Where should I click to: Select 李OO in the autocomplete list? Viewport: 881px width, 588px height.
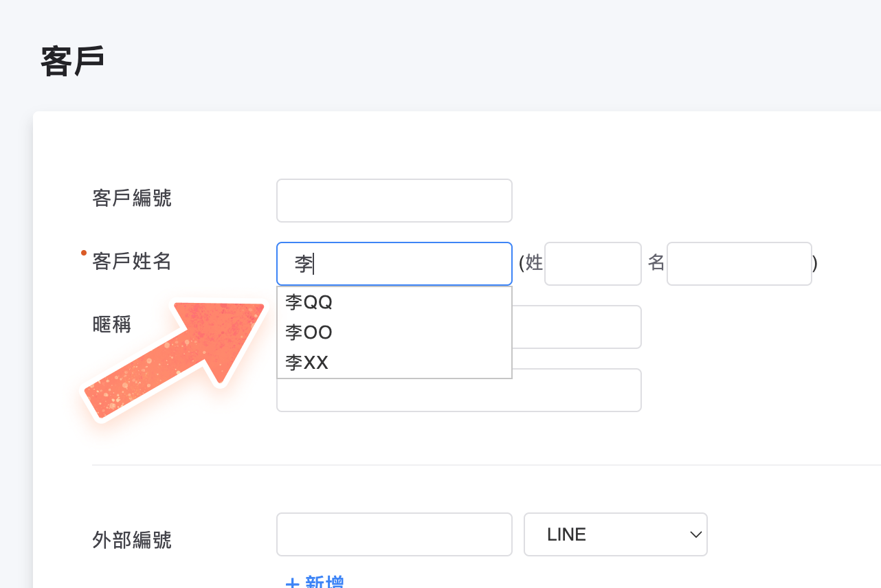tap(309, 332)
